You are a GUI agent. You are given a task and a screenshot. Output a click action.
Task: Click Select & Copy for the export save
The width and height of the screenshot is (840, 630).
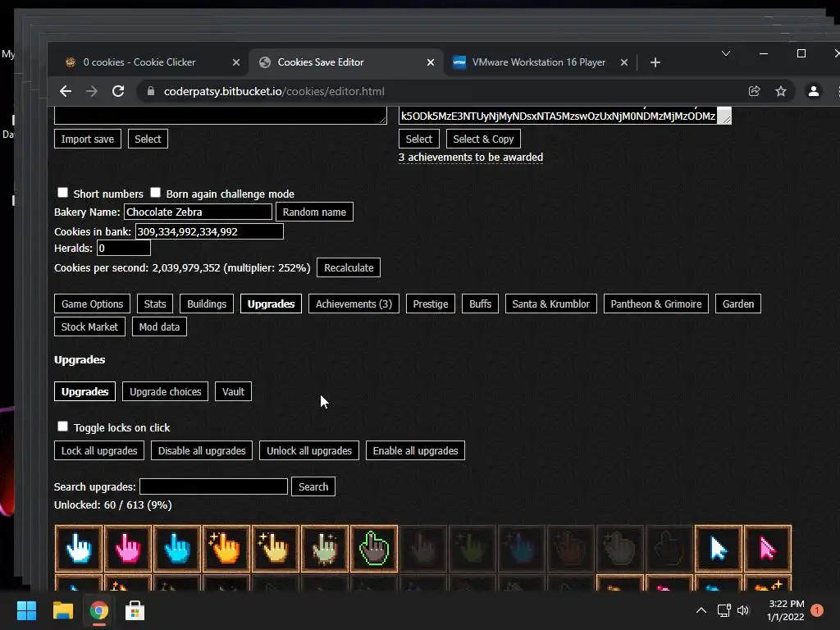pyautogui.click(x=483, y=139)
